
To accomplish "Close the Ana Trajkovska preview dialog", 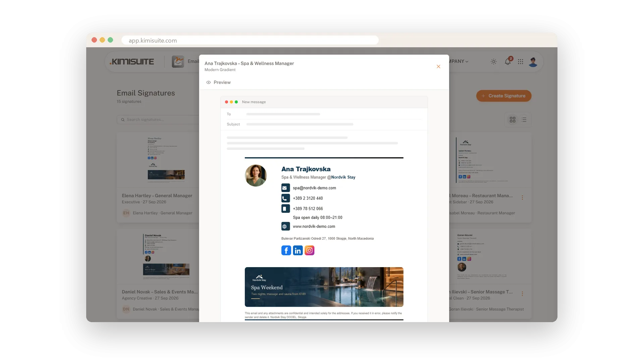I will tap(438, 66).
